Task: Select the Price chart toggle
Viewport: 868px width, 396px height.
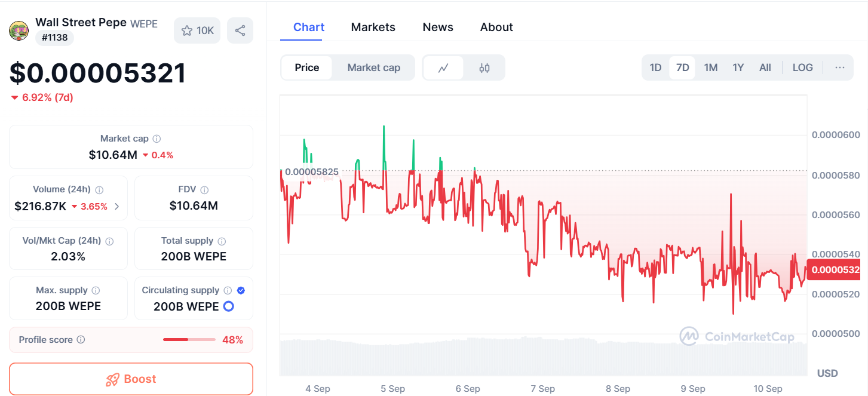Action: 307,68
